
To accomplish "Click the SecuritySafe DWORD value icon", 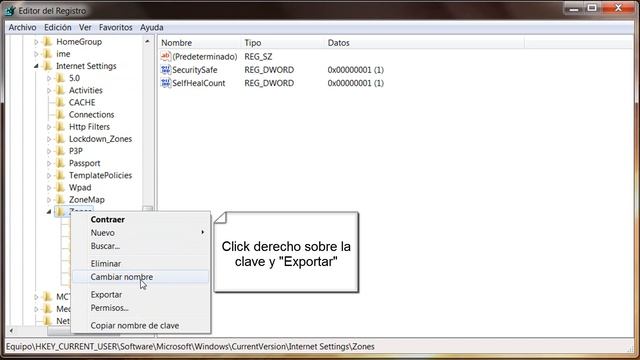I will tap(166, 70).
